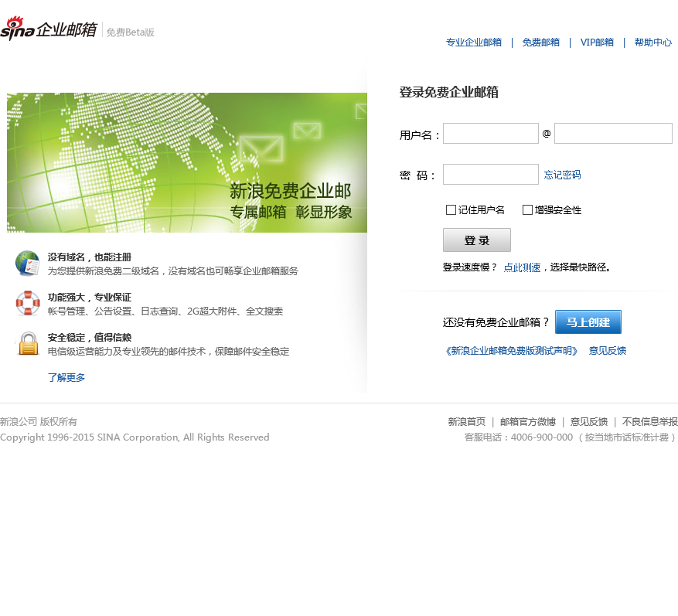The image size is (678, 616).
Task: Enable the 记住用户名 checkbox
Action: [x=451, y=210]
